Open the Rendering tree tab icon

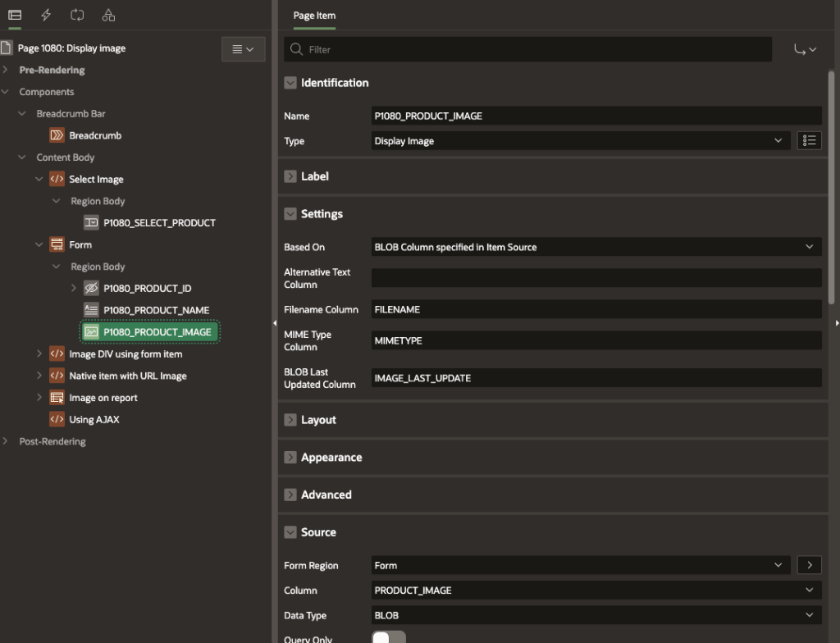pos(15,15)
